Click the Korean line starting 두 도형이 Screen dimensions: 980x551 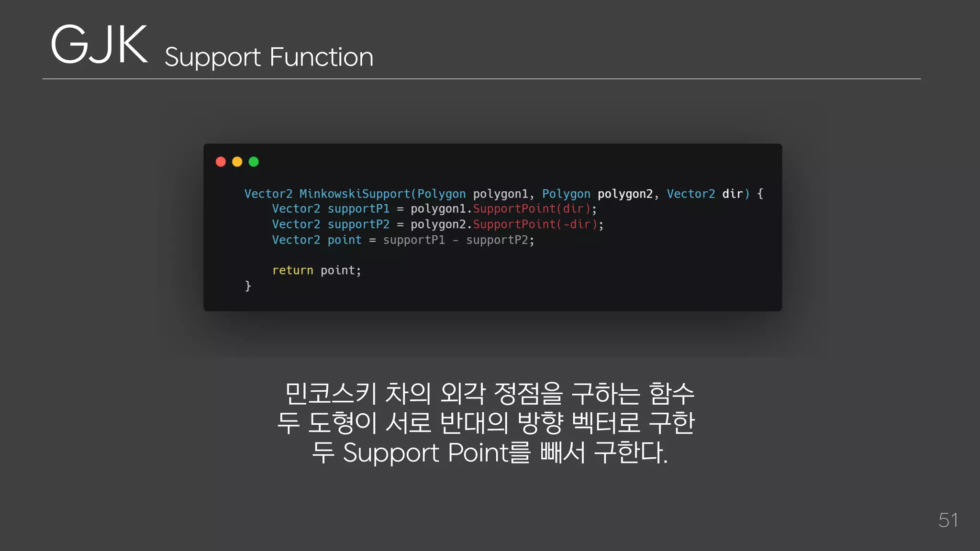486,423
